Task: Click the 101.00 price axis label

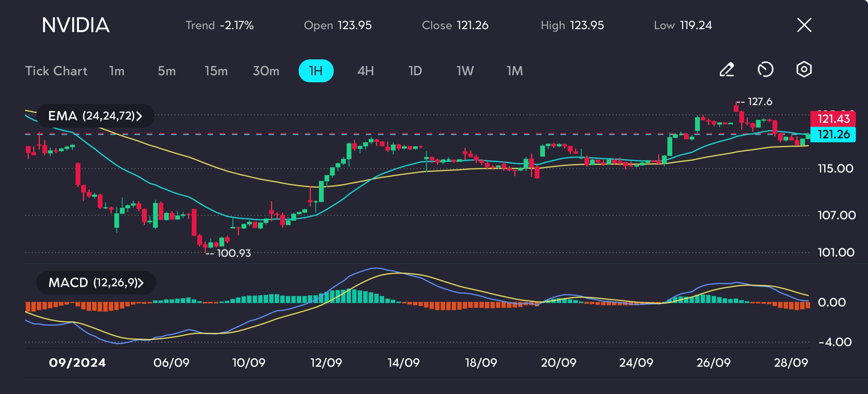Action: [836, 252]
